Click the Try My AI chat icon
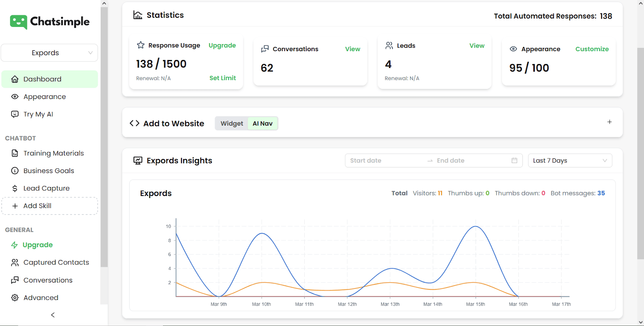This screenshot has height=326, width=644. [x=15, y=114]
